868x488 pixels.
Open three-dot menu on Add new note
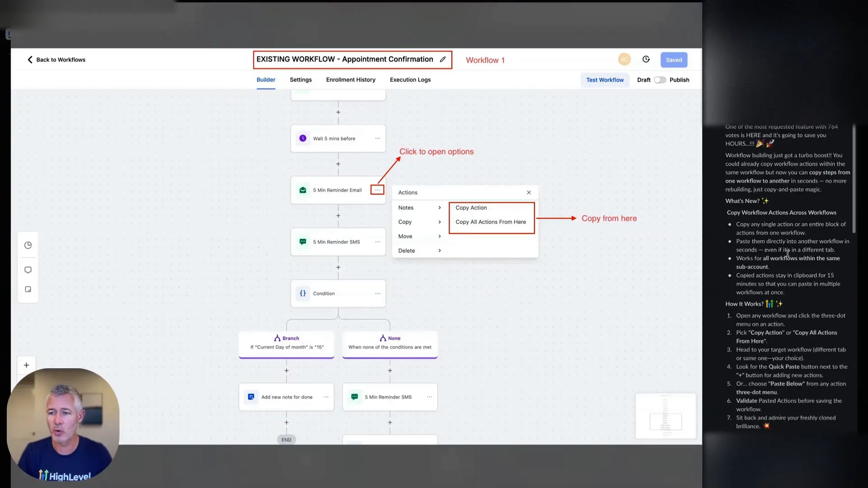[326, 397]
